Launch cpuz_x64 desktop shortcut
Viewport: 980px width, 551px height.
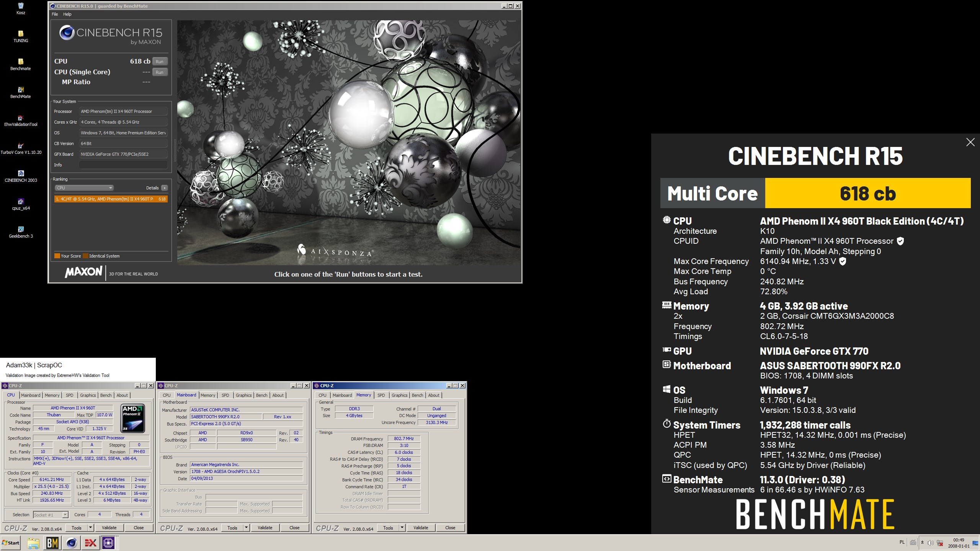tap(21, 204)
